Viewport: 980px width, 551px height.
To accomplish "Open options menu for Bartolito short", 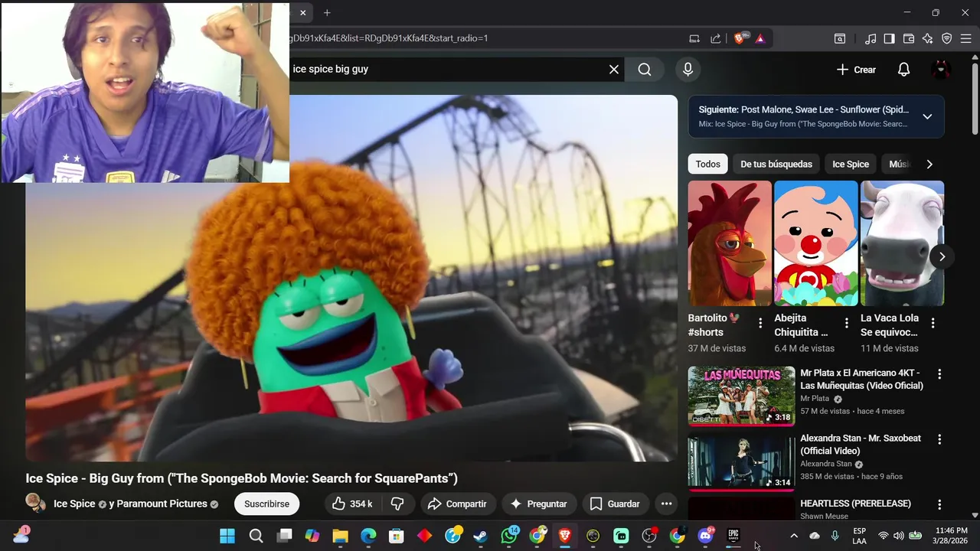I will 760,323.
